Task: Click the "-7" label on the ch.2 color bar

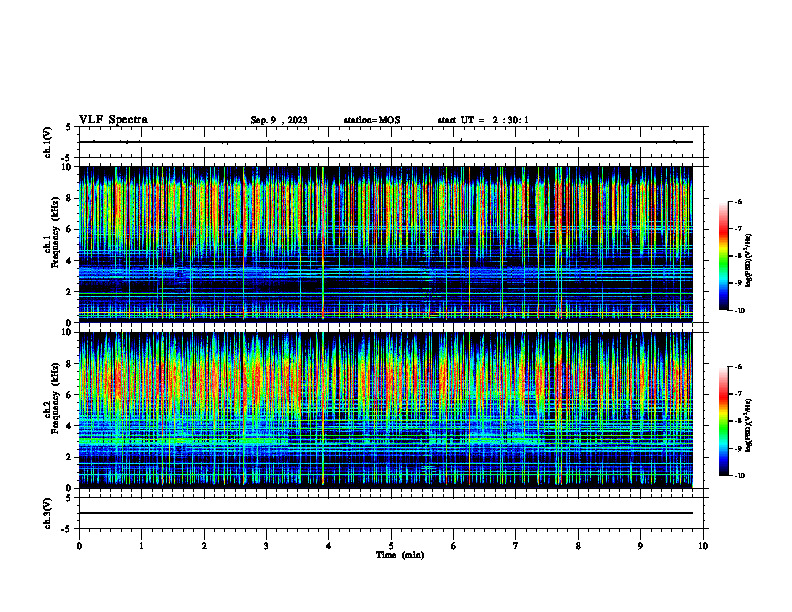Action: 738,394
